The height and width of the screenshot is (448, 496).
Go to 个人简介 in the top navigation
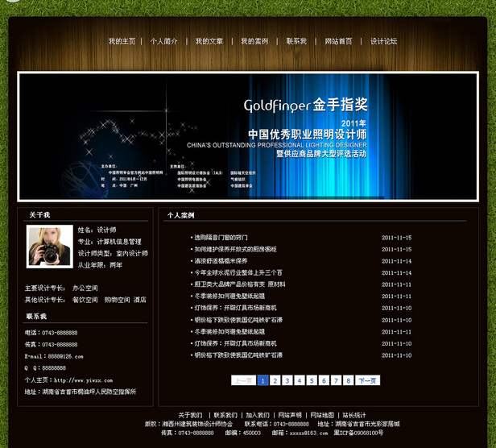pyautogui.click(x=164, y=41)
